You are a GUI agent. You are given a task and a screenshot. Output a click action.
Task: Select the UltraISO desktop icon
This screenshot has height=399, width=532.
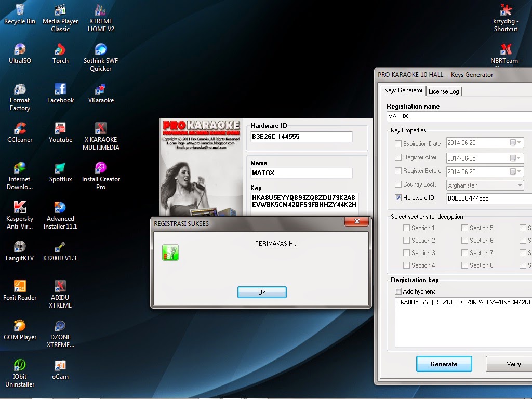(x=20, y=54)
